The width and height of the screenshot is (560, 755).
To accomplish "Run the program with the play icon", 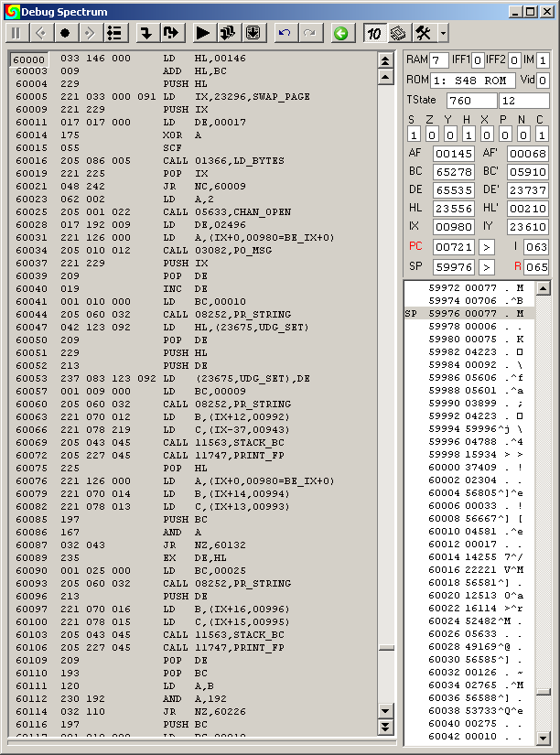I will [204, 33].
